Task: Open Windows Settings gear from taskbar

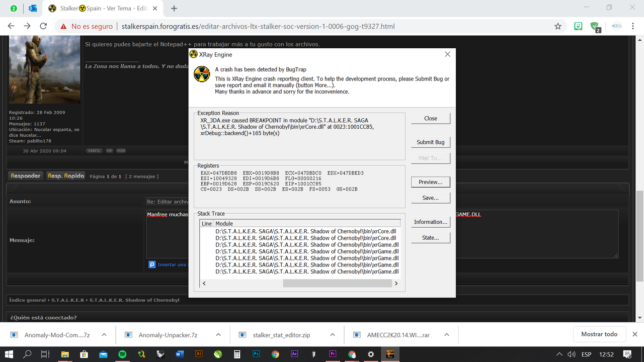Action: [371, 354]
